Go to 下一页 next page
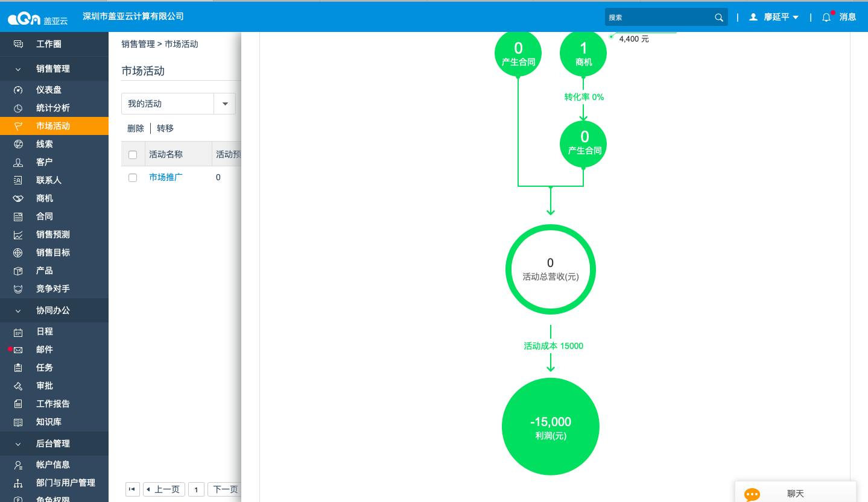This screenshot has width=868, height=502. [225, 489]
